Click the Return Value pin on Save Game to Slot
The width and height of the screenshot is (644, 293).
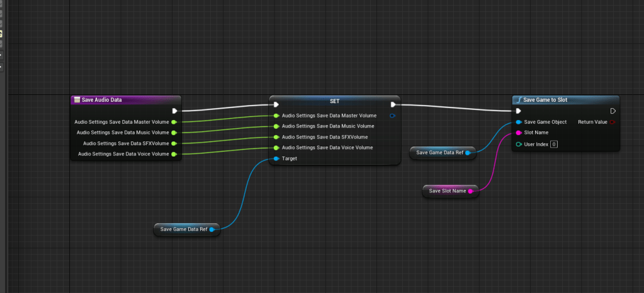(613, 122)
